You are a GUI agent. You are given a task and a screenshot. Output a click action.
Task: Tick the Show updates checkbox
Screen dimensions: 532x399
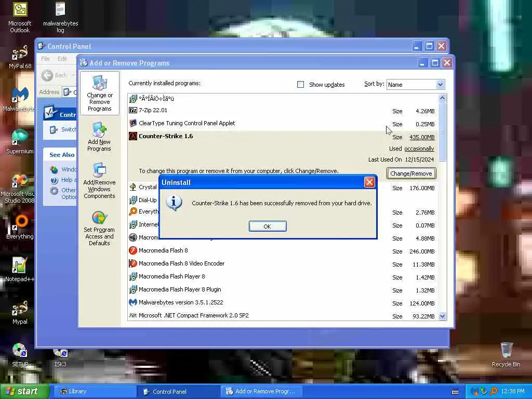(x=300, y=85)
